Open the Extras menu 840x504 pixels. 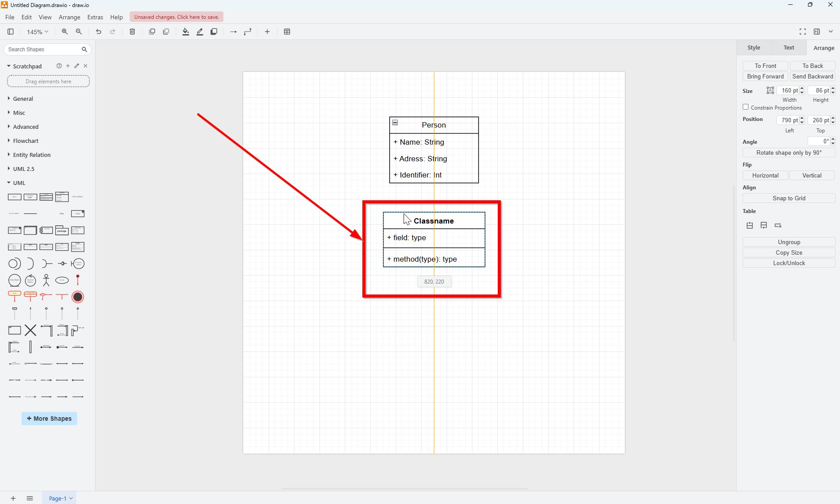point(95,17)
